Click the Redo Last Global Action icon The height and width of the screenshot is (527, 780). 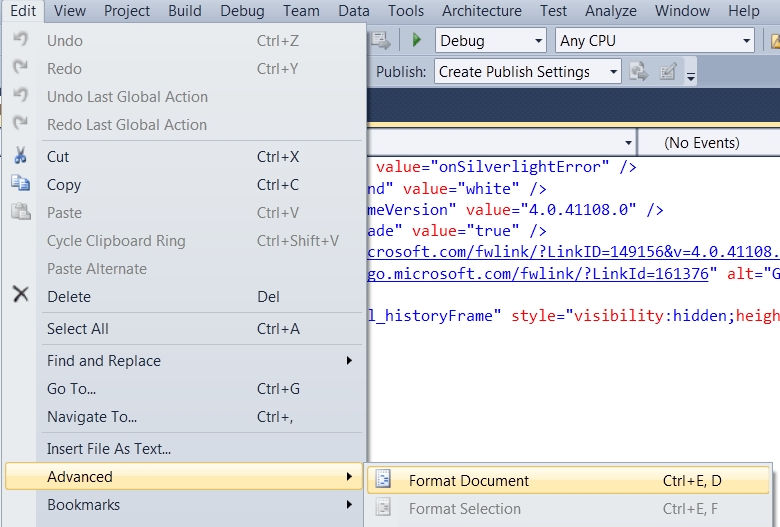(x=20, y=123)
